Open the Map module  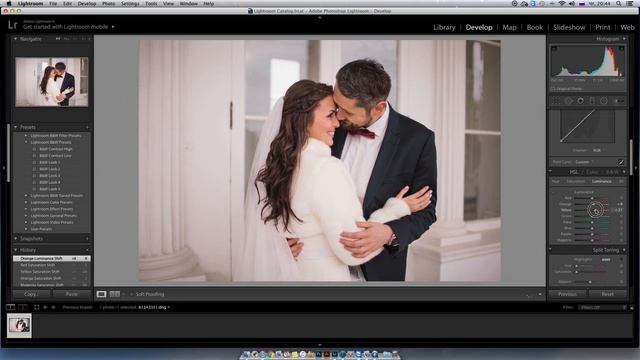coord(509,27)
